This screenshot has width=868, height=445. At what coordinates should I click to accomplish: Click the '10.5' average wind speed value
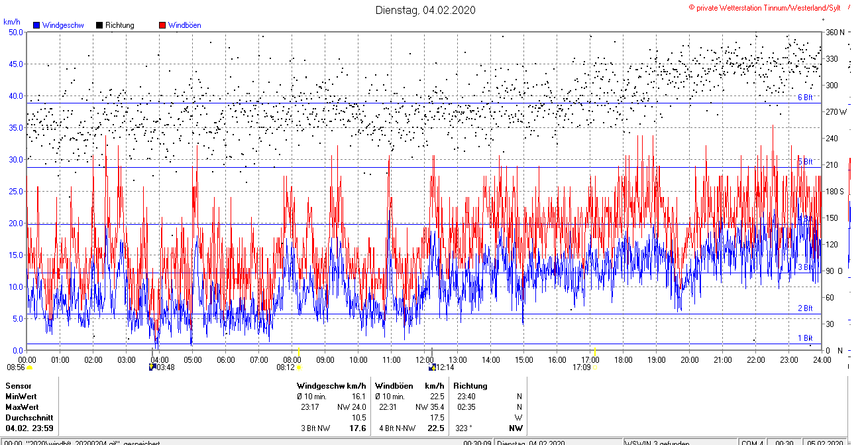tap(358, 418)
